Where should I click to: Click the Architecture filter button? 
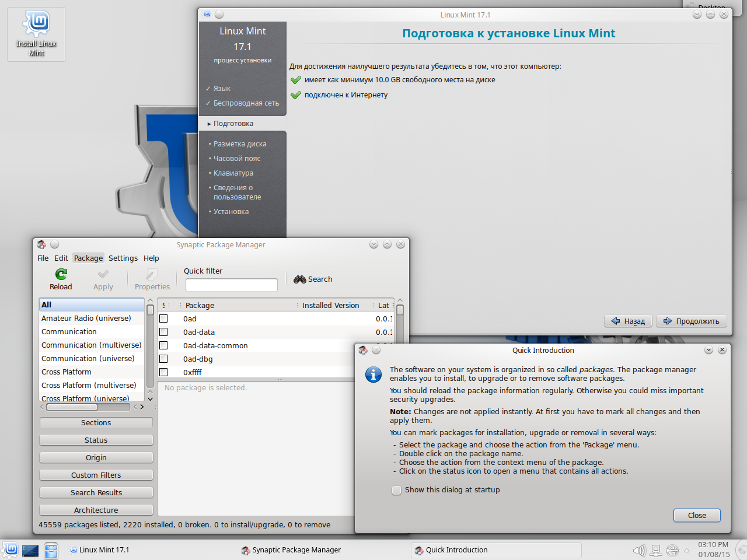tap(96, 510)
